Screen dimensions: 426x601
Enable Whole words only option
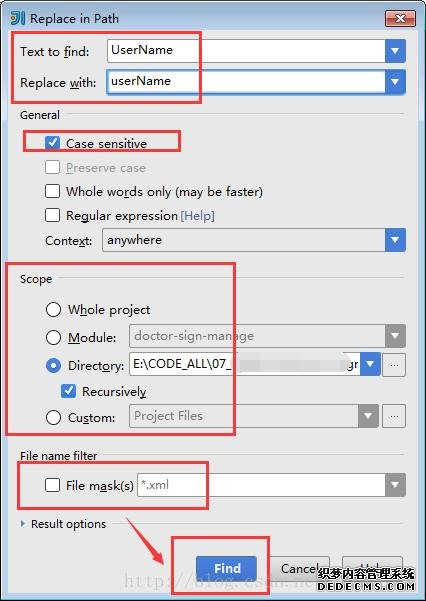(53, 191)
